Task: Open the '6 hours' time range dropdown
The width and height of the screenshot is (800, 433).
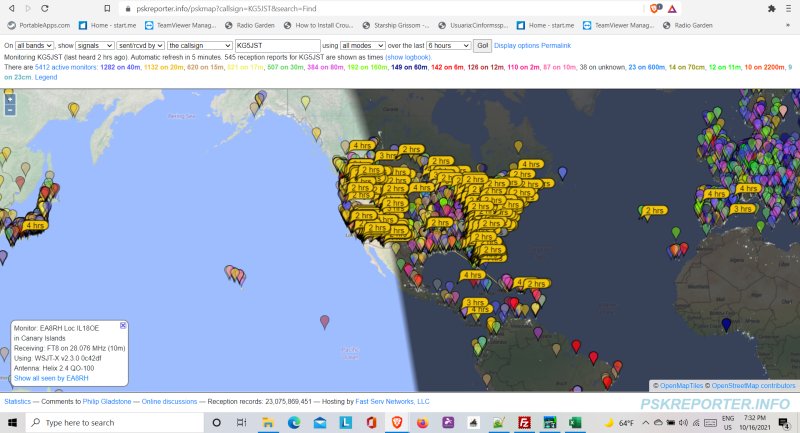Action: tap(448, 45)
